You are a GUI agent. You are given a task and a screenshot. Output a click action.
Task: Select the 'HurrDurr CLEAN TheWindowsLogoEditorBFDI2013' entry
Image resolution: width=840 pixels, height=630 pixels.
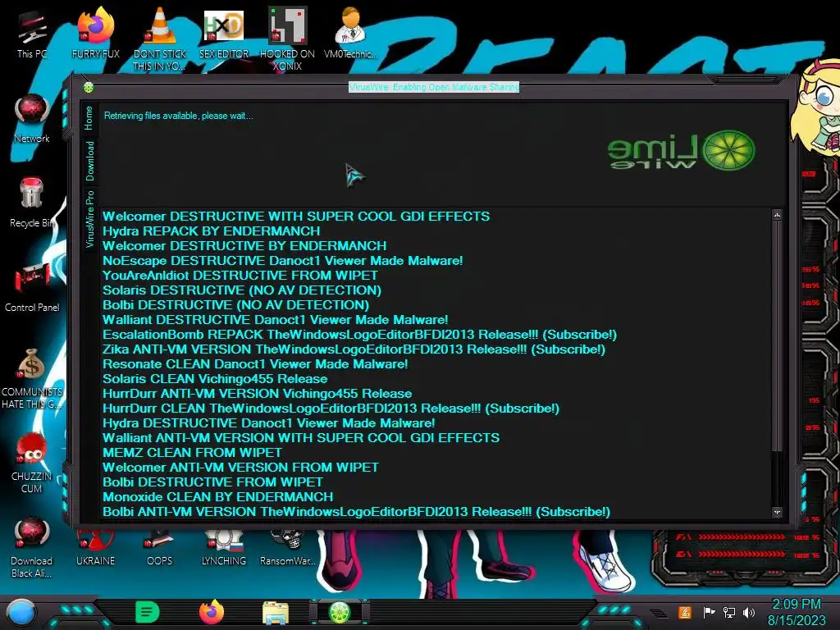[331, 409]
